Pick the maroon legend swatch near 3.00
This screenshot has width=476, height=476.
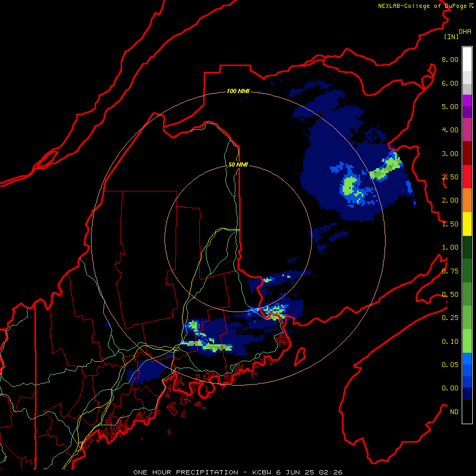467,153
